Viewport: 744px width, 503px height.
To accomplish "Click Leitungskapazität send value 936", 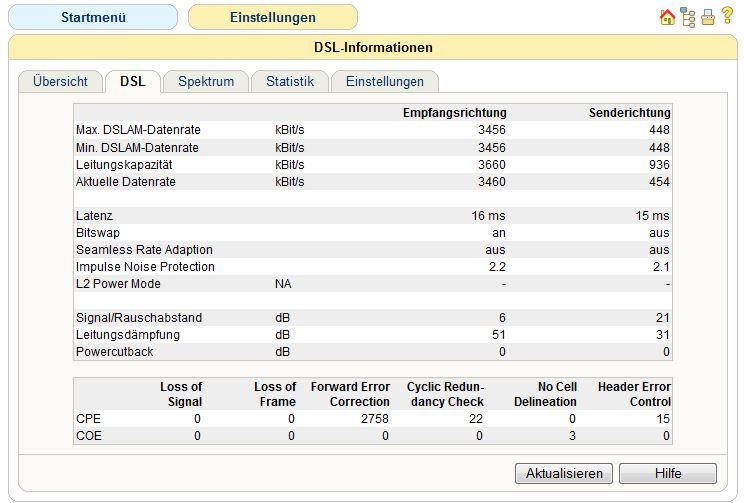I will [660, 165].
